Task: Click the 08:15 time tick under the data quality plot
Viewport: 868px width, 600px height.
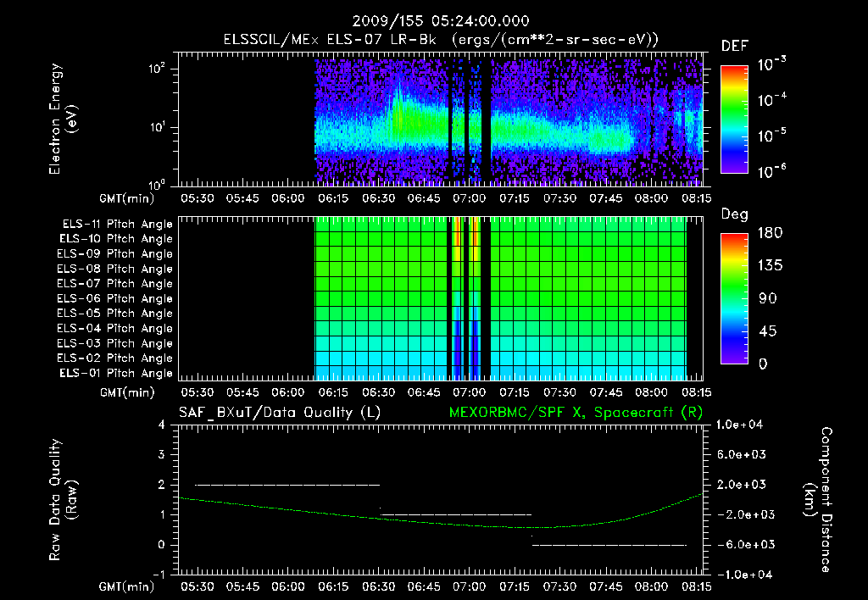Action: [x=697, y=586]
